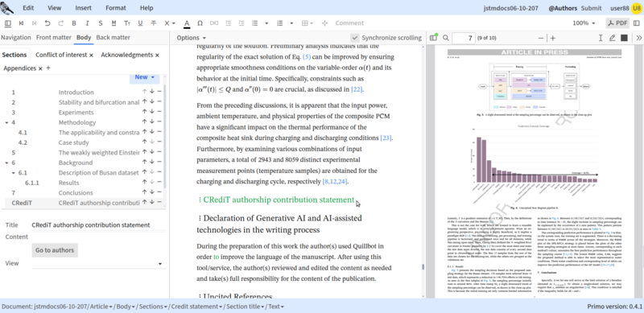Follow citation link [23]
644x313 pixels.
(386, 138)
